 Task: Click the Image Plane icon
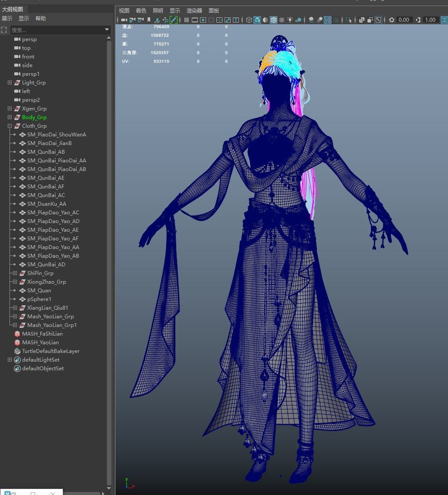[157, 20]
